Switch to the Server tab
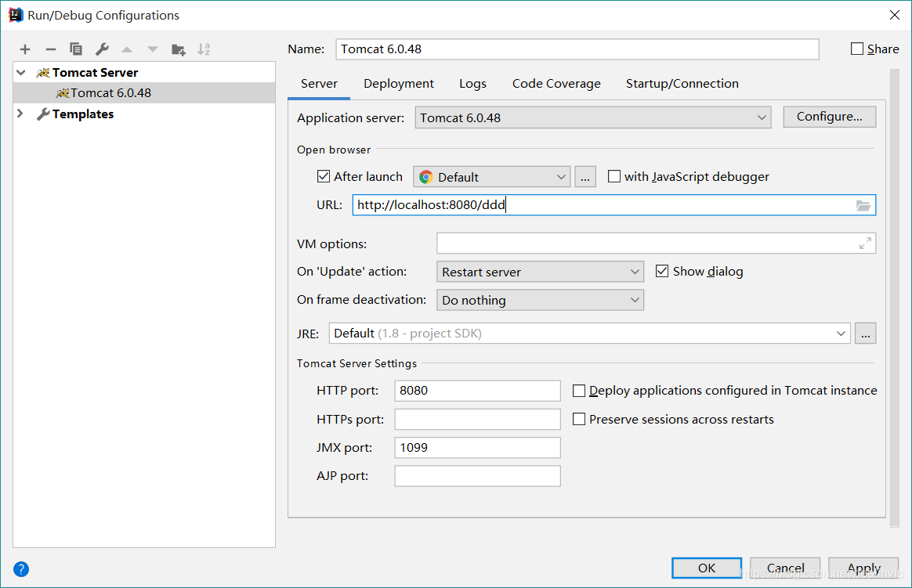 pos(319,84)
